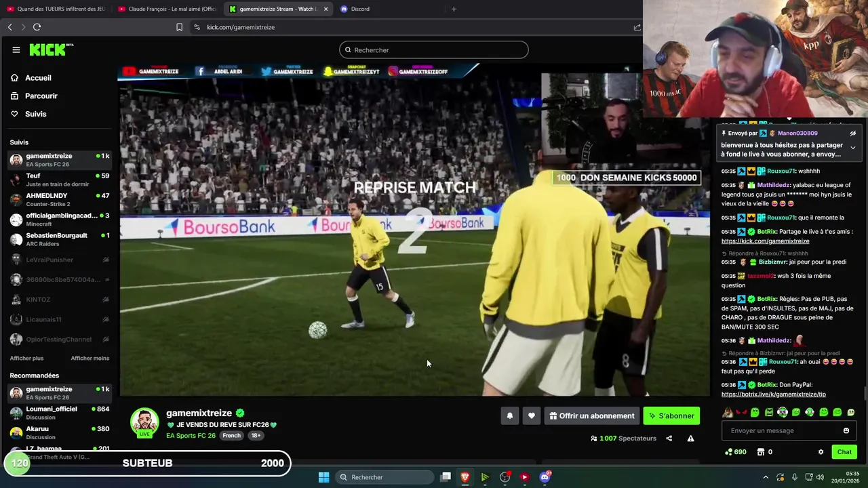Open offline KINTOZ channel
Screen dimensions: 868x488
point(60,300)
